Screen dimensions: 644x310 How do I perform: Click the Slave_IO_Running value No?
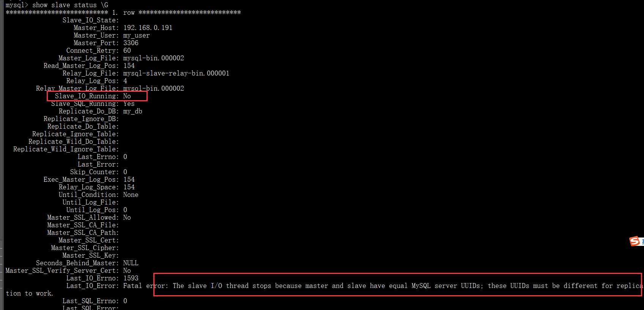point(127,96)
